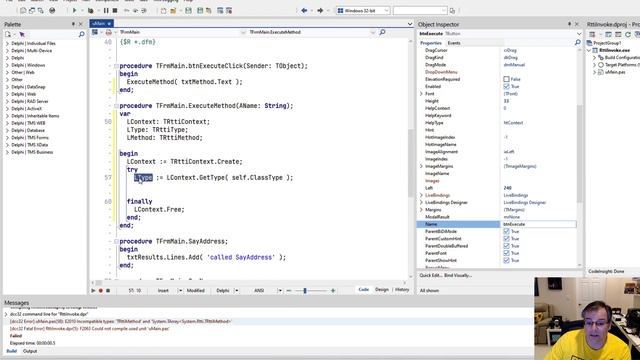Click the help globe icon in toolbar
The width and height of the screenshot is (640, 360).
pyautogui.click(x=52, y=10)
